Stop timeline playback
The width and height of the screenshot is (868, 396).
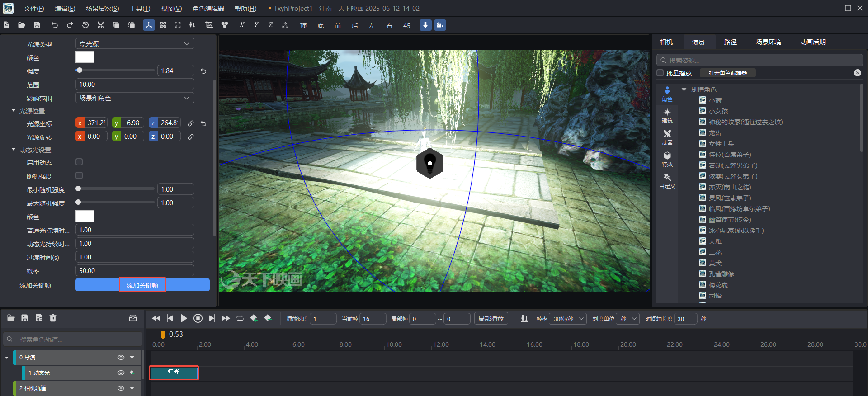coord(198,318)
